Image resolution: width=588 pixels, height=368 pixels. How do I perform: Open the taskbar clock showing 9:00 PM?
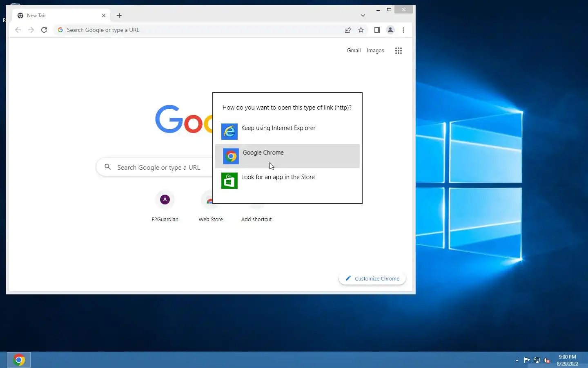[568, 360]
